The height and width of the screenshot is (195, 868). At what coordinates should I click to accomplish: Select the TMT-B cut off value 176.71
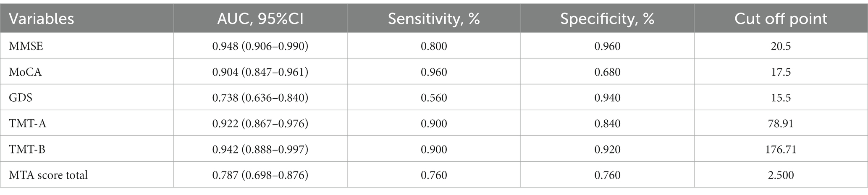(x=781, y=149)
